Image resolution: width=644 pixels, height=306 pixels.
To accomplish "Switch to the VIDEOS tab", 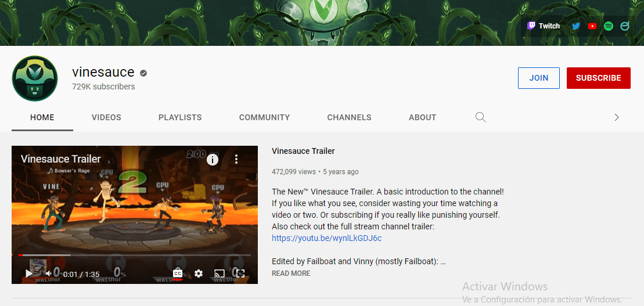I will pyautogui.click(x=106, y=117).
